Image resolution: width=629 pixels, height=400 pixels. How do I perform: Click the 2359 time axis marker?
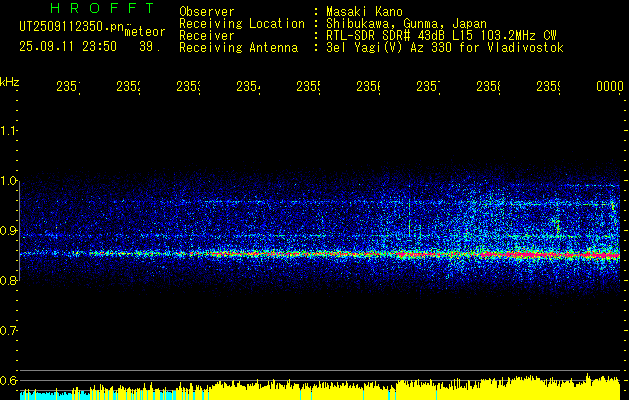coord(549,86)
